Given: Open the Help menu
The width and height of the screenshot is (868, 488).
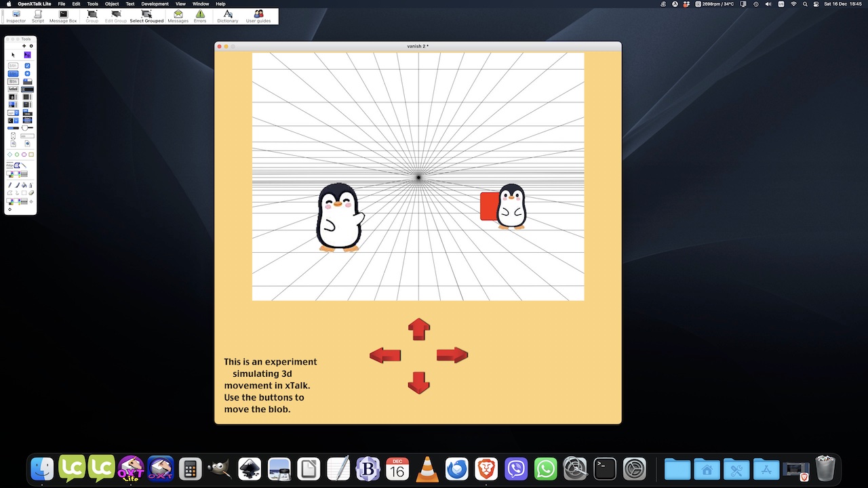Looking at the screenshot, I should pyautogui.click(x=220, y=4).
